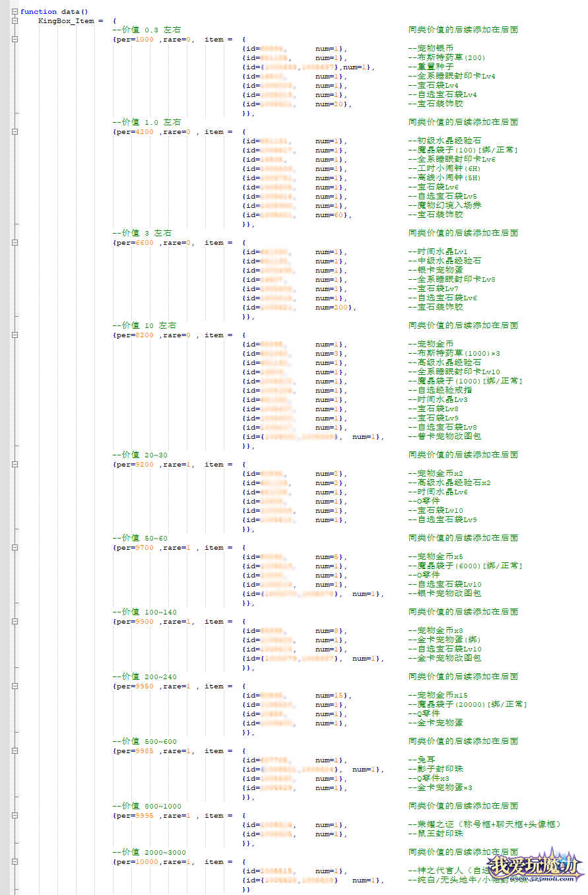This screenshot has width=588, height=895.
Task: Click the comment '--布斯特药草(200)'
Action: (447, 57)
